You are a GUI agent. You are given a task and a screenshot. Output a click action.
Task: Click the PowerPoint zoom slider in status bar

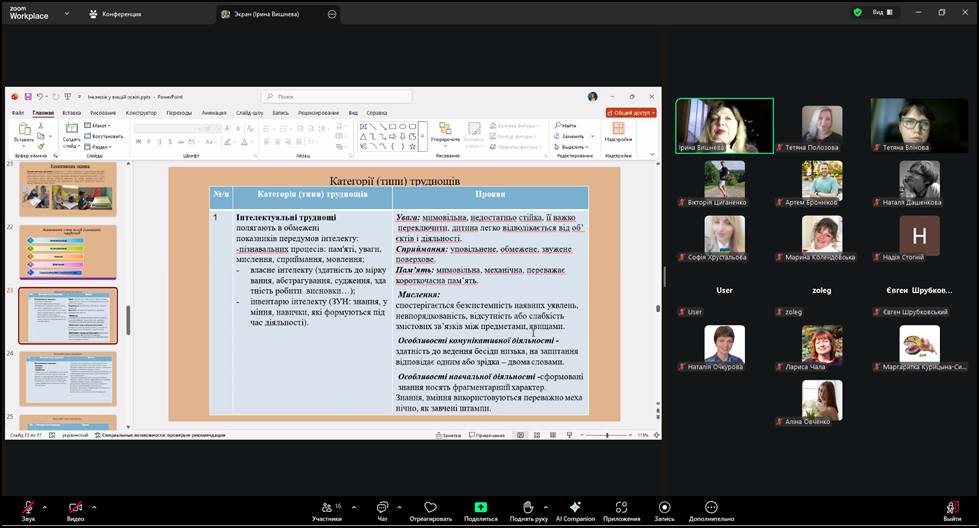pyautogui.click(x=607, y=436)
